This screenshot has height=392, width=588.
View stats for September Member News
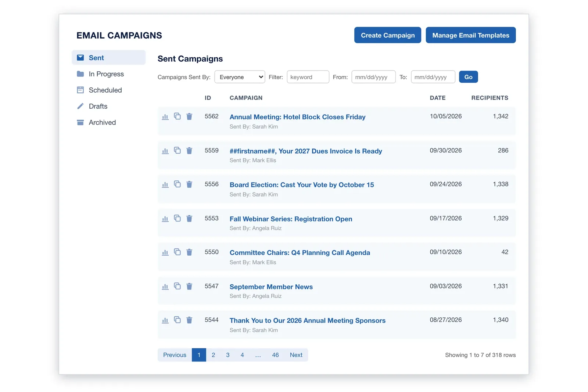click(x=165, y=287)
